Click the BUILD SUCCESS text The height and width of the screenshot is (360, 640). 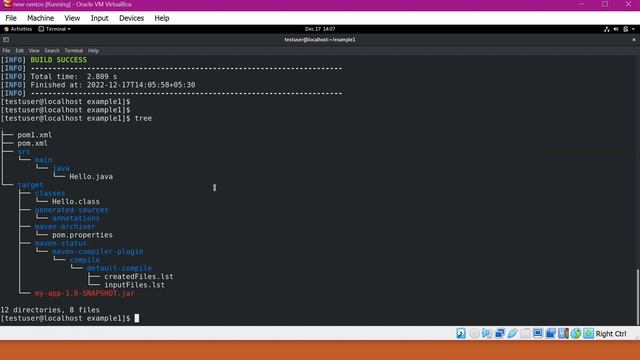[x=58, y=60]
